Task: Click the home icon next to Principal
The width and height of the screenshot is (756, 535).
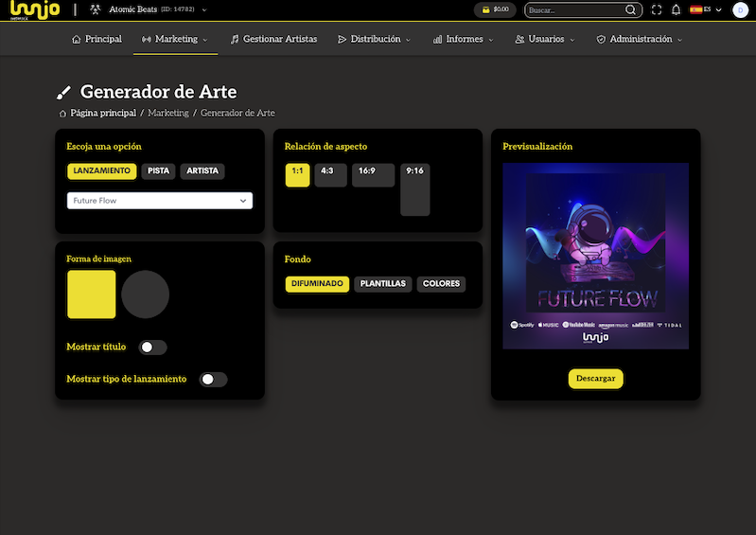Action: (77, 40)
